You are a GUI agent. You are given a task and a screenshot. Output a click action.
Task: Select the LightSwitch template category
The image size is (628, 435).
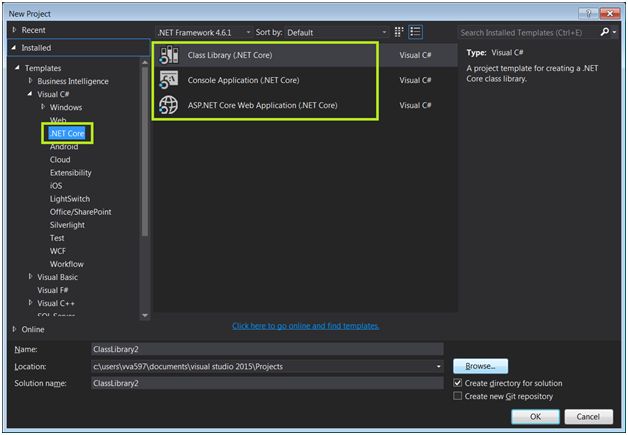70,199
